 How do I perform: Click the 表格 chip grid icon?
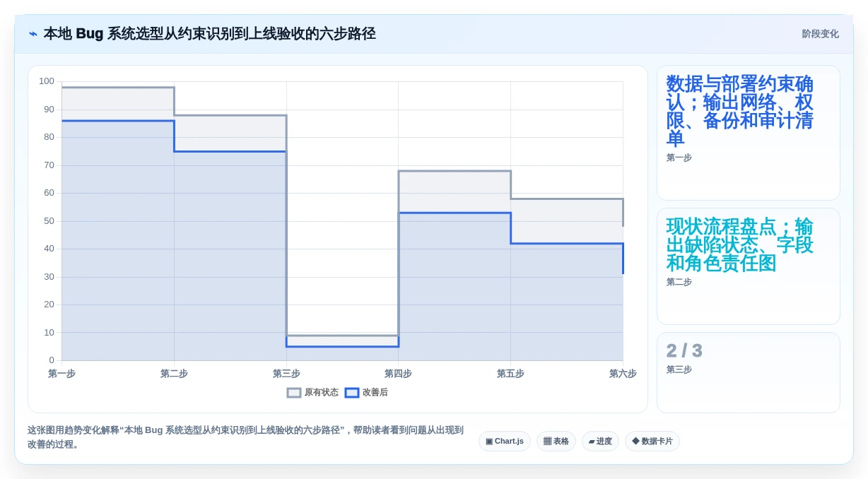[x=547, y=442]
